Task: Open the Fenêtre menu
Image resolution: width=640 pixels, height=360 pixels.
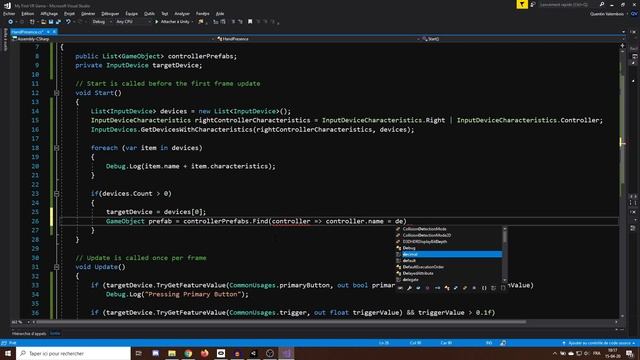Action: point(202,13)
